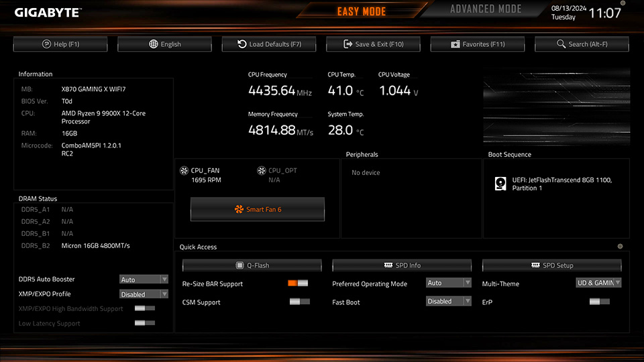Open the Multi-Theme dropdown

[x=598, y=283]
